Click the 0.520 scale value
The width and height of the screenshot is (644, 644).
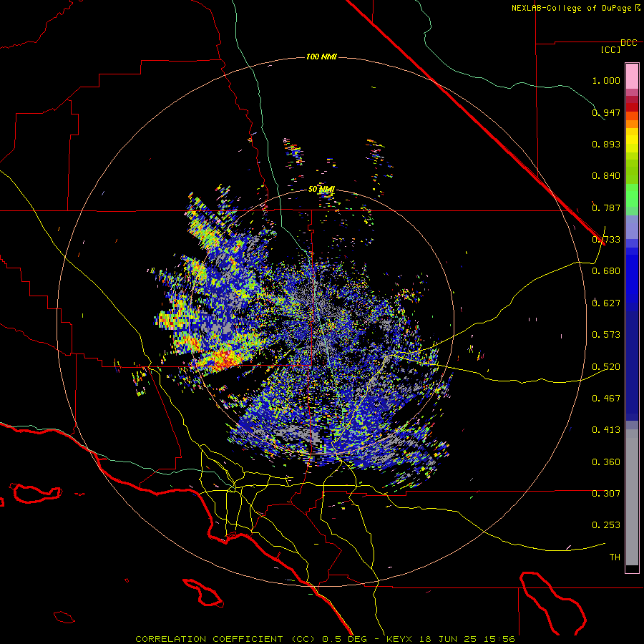(x=606, y=367)
